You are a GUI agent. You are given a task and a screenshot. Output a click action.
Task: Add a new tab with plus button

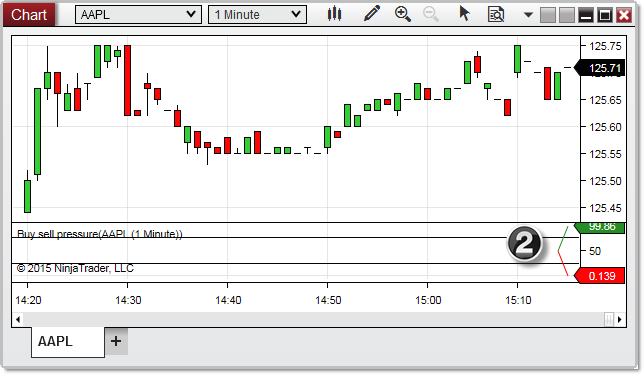pos(116,341)
